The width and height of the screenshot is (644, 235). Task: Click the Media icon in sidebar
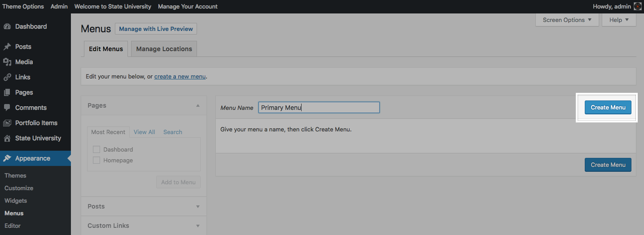7,62
